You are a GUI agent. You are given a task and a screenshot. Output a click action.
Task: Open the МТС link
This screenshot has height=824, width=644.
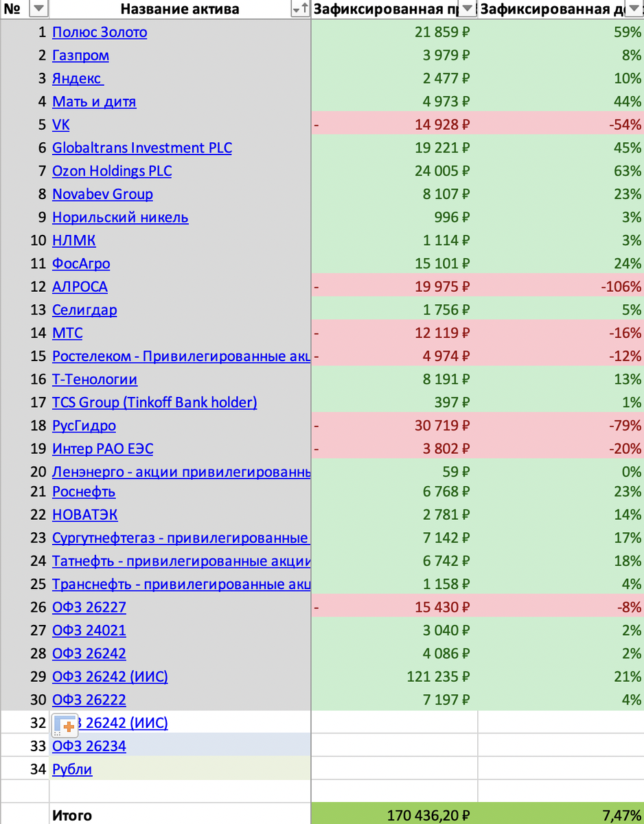pos(67,333)
